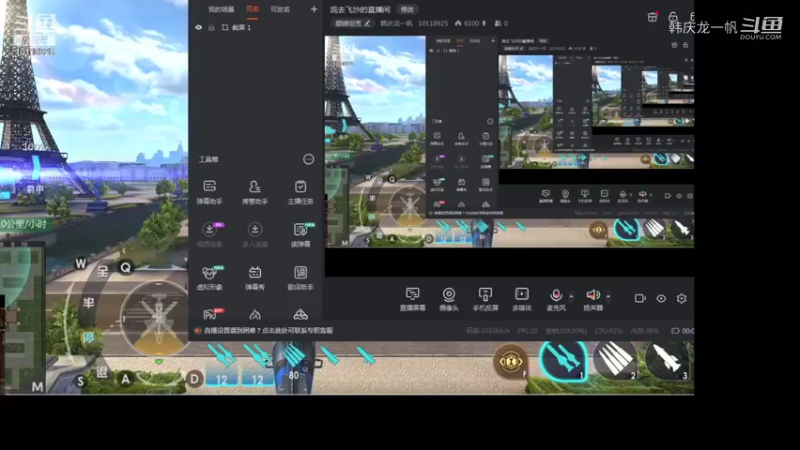800x450 pixels.
Task: Click the record video icon beside the eye icon
Action: 640,298
